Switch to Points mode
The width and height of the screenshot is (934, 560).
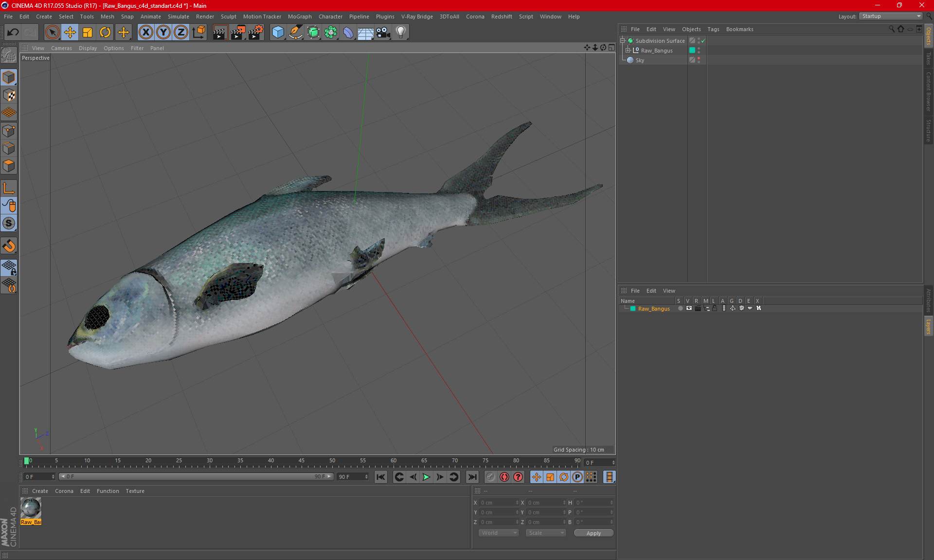9,131
